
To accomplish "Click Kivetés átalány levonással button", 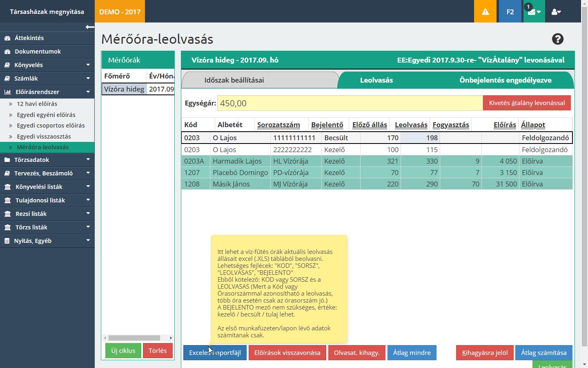I will click(x=527, y=103).
